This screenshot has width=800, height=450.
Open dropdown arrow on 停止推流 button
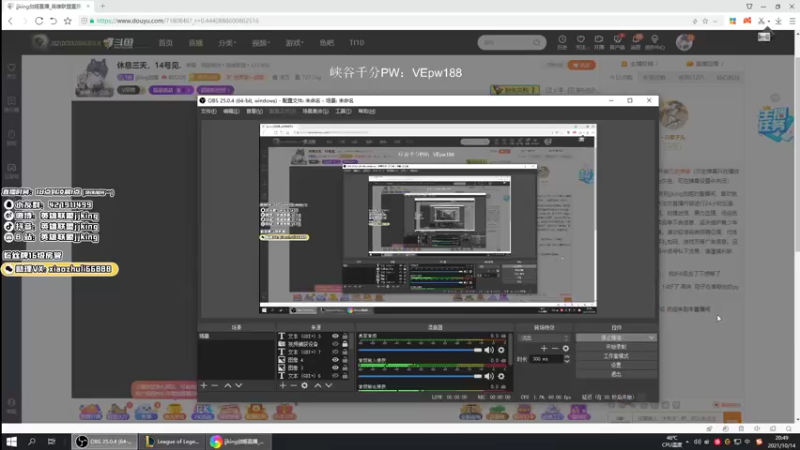pos(652,338)
